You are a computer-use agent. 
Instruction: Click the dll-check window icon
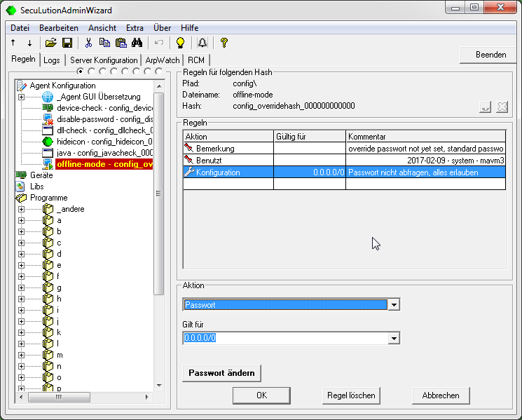48,130
